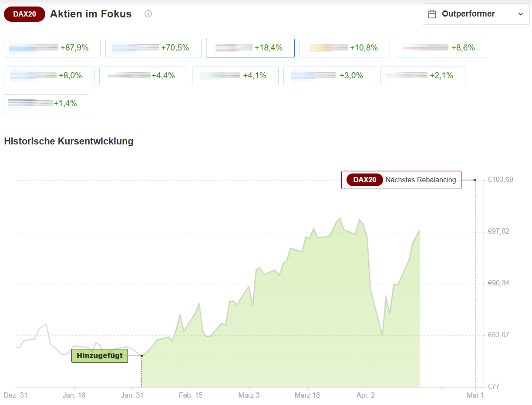
Task: Select the stock card showing +2,1%
Action: [423, 76]
